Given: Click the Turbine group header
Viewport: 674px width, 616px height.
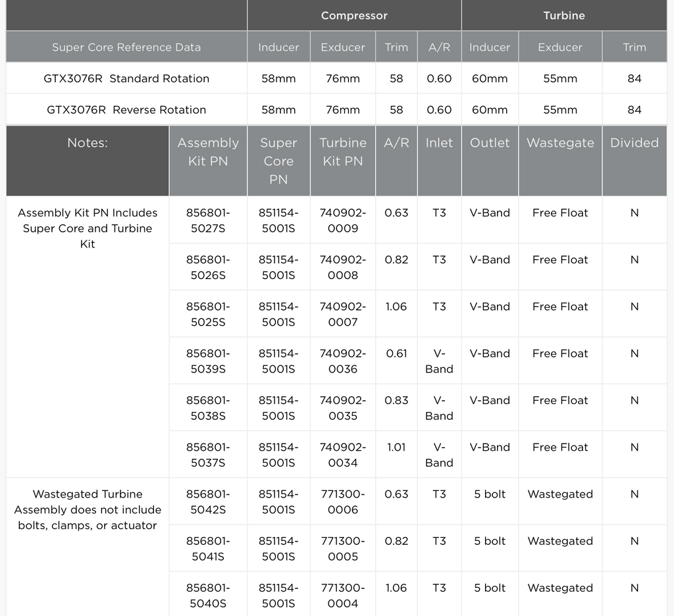Looking at the screenshot, I should click(564, 16).
